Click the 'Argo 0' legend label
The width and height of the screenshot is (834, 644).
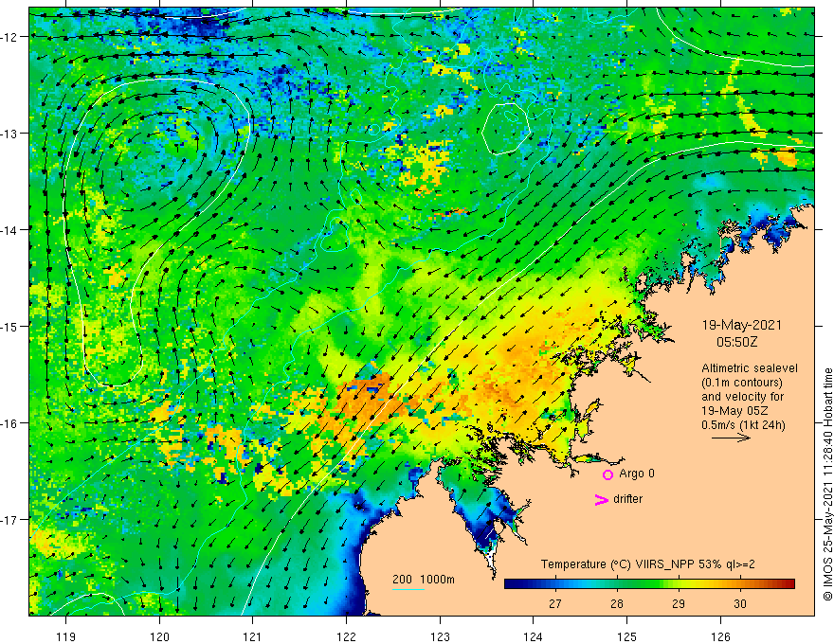coord(637,474)
